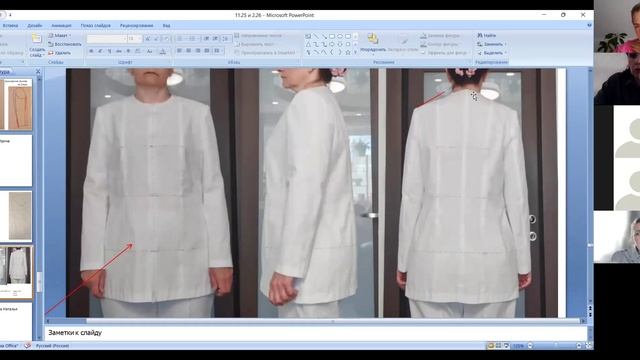Viewport: 640px width, 360px height.
Task: Toggle underline formatting
Action: pos(109,51)
